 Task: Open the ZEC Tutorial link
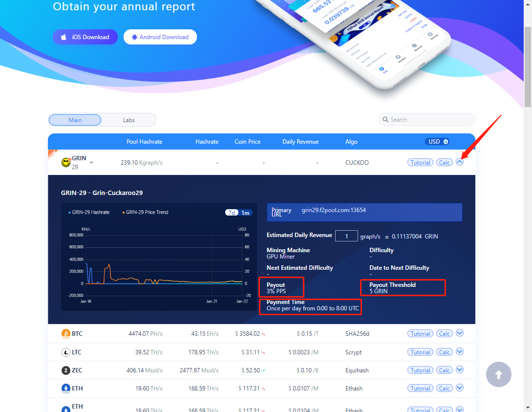420,370
